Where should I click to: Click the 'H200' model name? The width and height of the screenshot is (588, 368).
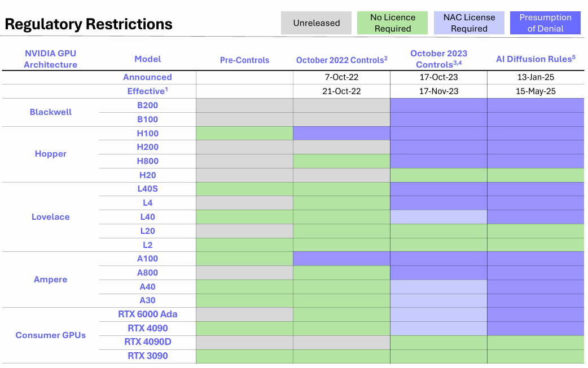tap(148, 147)
